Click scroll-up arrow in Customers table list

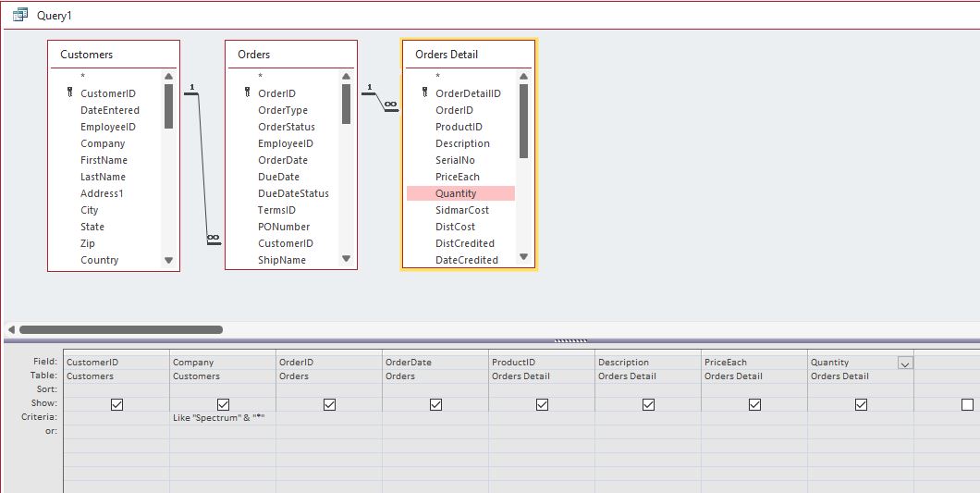point(168,77)
